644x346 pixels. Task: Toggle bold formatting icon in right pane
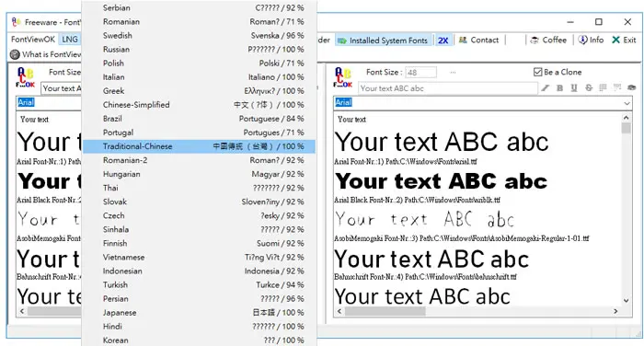click(559, 88)
